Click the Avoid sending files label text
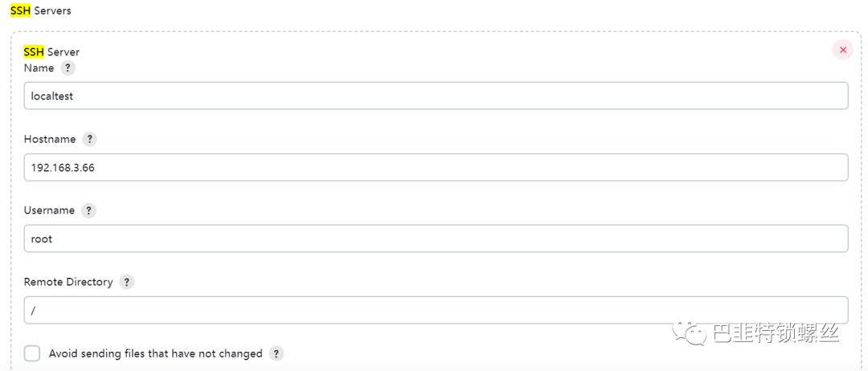This screenshot has height=371, width=868. tap(155, 353)
